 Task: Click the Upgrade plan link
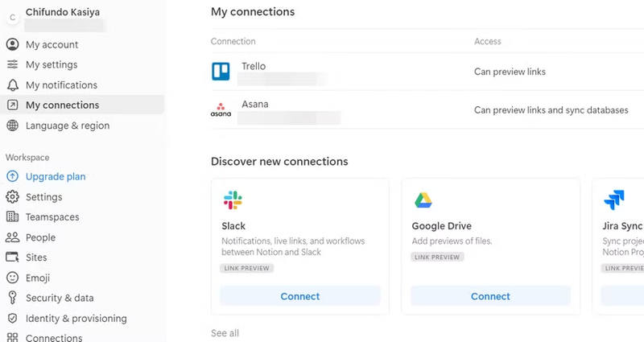(55, 177)
